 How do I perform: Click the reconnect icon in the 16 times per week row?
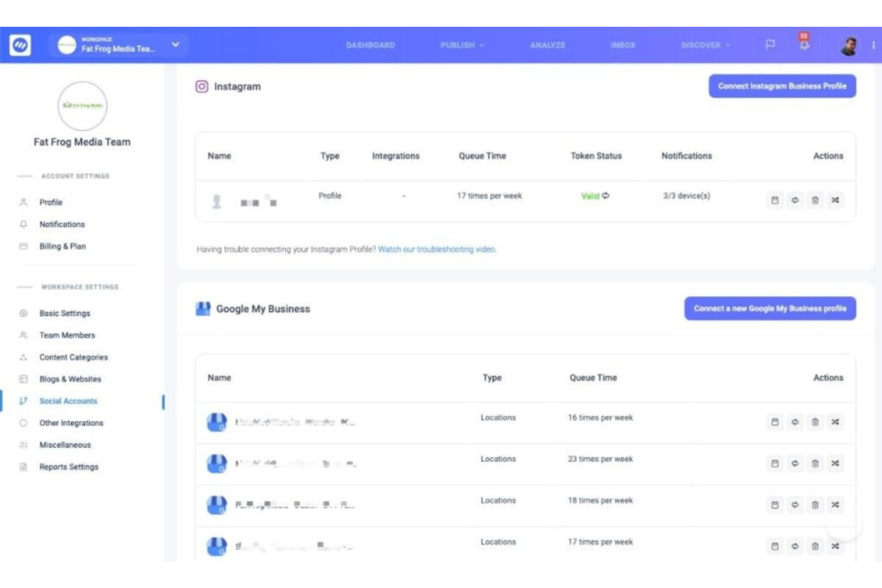pos(795,422)
